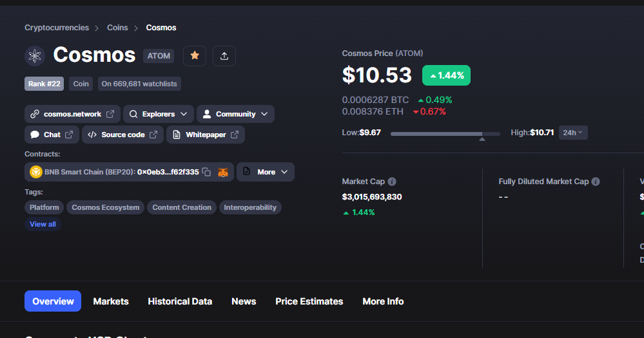Switch to the News tab
This screenshot has height=338, width=644.
tap(244, 301)
